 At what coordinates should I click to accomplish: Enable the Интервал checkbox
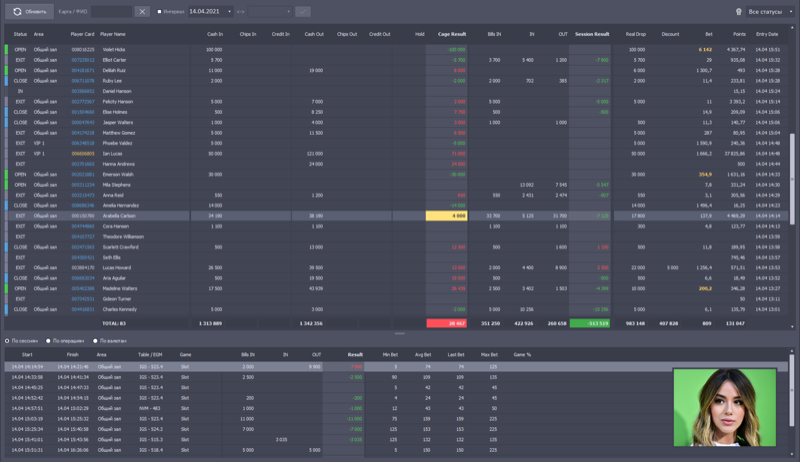(x=159, y=12)
